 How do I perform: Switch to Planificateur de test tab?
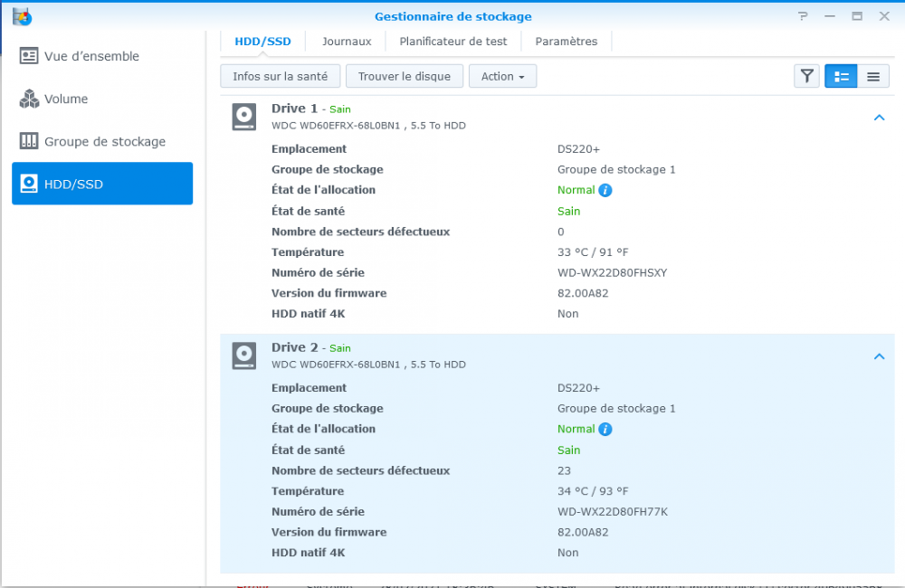[453, 41]
